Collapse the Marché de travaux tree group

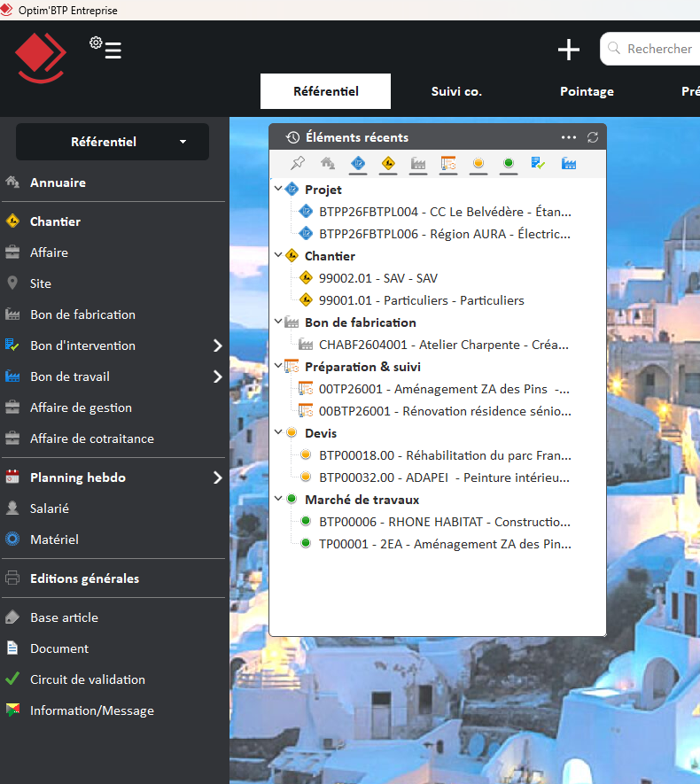(278, 499)
